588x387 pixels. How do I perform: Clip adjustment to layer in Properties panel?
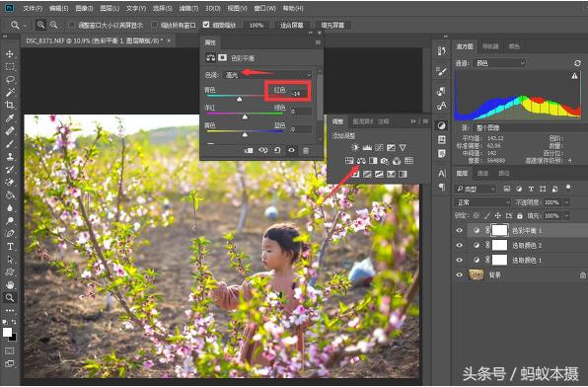coord(249,150)
